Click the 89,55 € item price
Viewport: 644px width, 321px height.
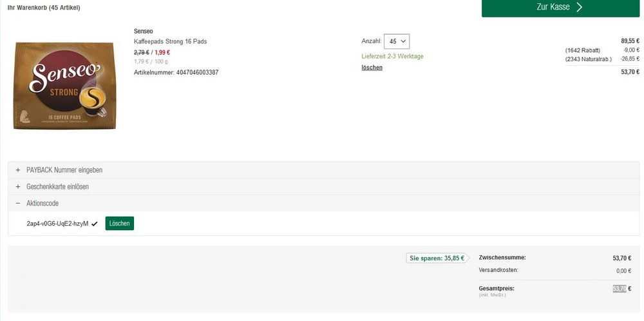pyautogui.click(x=630, y=41)
